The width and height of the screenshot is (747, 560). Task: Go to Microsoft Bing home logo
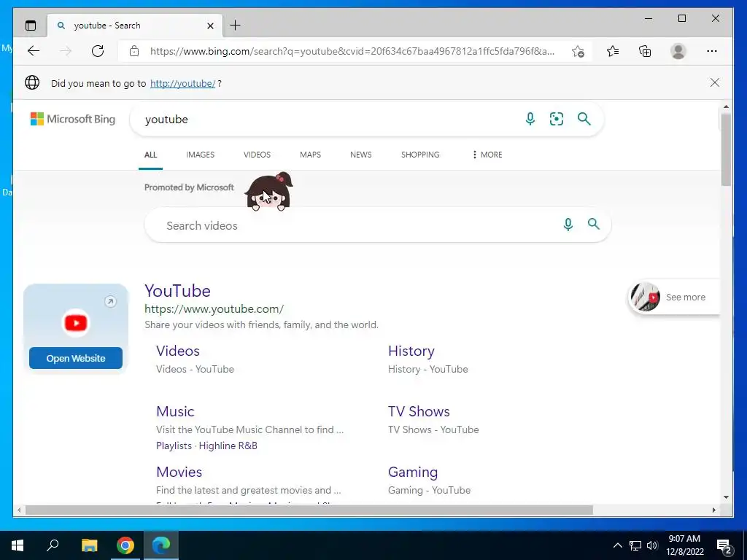tap(72, 119)
